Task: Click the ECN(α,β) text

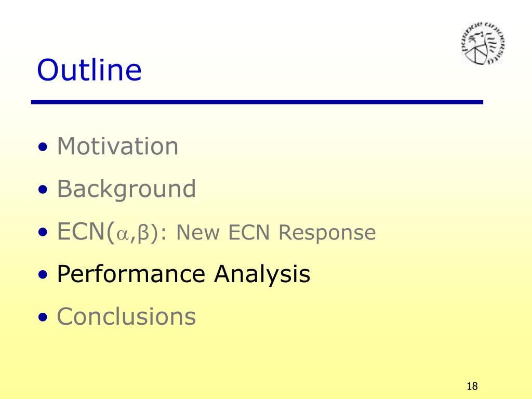Action: click(x=108, y=232)
